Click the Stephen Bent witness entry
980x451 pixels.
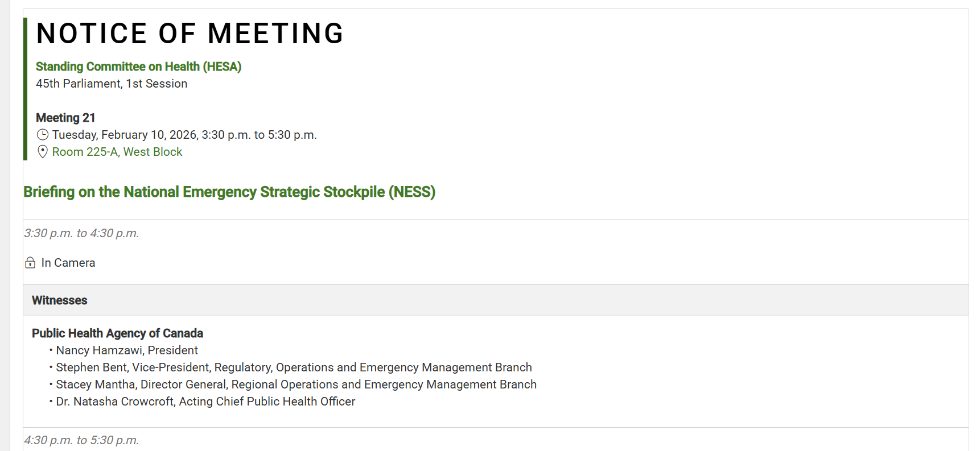pyautogui.click(x=294, y=367)
